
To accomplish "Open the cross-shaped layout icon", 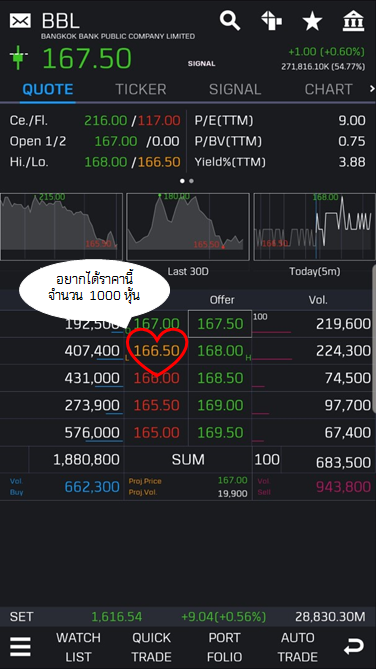I will click(x=271, y=20).
